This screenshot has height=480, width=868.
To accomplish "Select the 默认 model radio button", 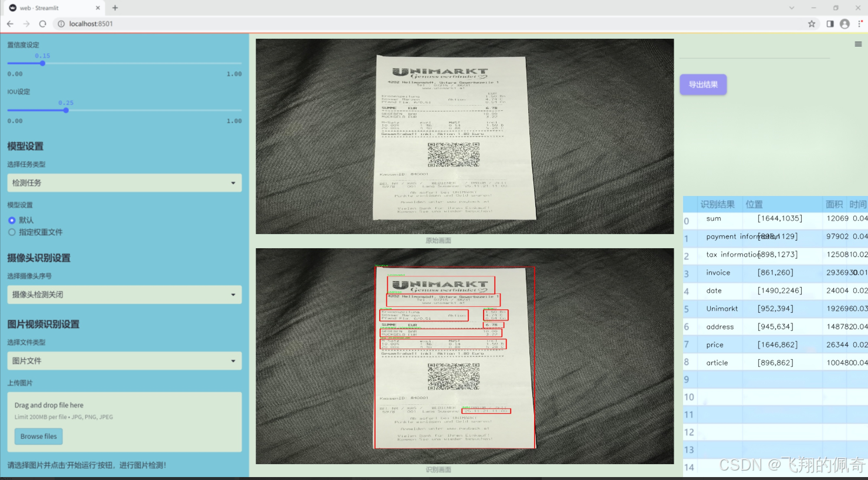I will point(12,220).
